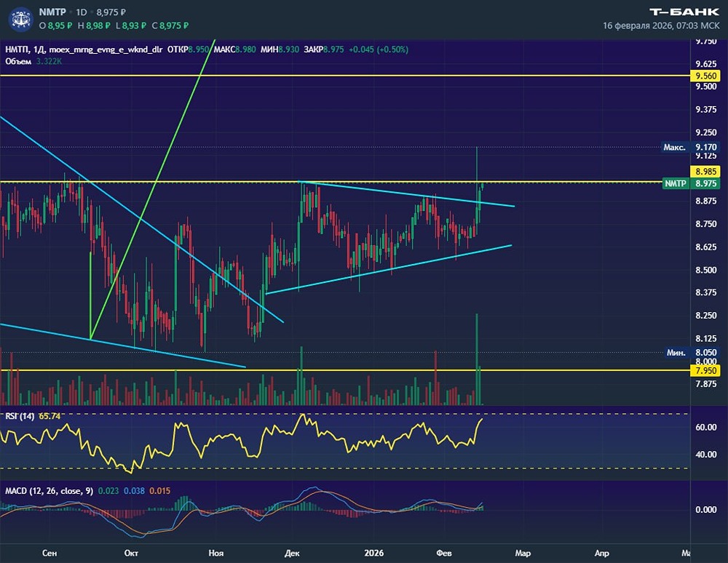The image size is (728, 563).
Task: Click the MACD value 0.015
Action: [159, 491]
